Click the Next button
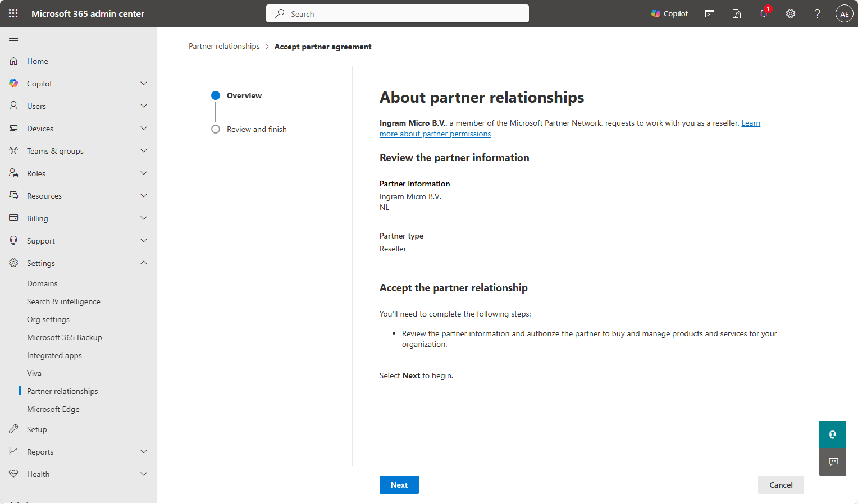Image resolution: width=858 pixels, height=504 pixels. 399,485
